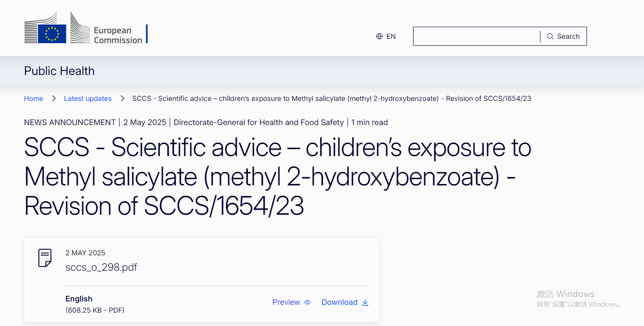Open the Public Health section header
Screen dimensions: 644x326
[x=59, y=71]
